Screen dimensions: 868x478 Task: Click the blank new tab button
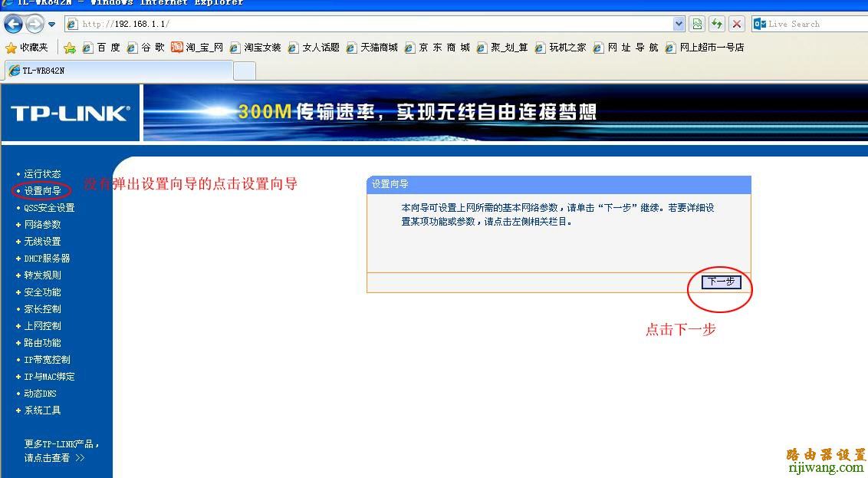tap(245, 71)
